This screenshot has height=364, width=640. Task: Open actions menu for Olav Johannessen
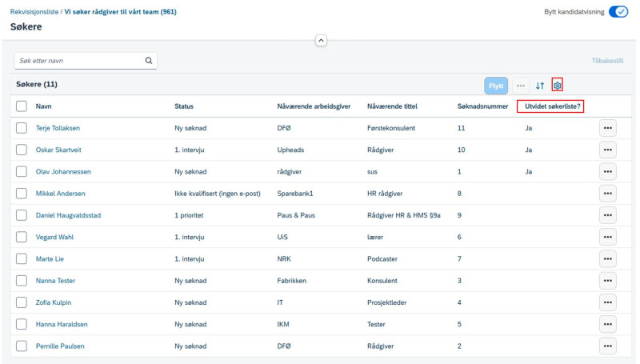click(x=608, y=172)
